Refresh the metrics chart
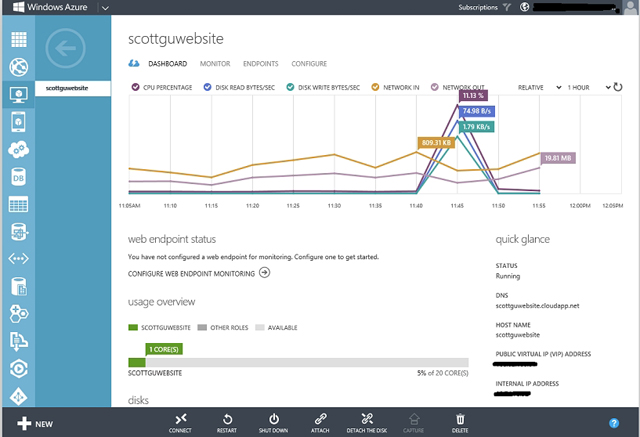This screenshot has height=437, width=640. [618, 87]
